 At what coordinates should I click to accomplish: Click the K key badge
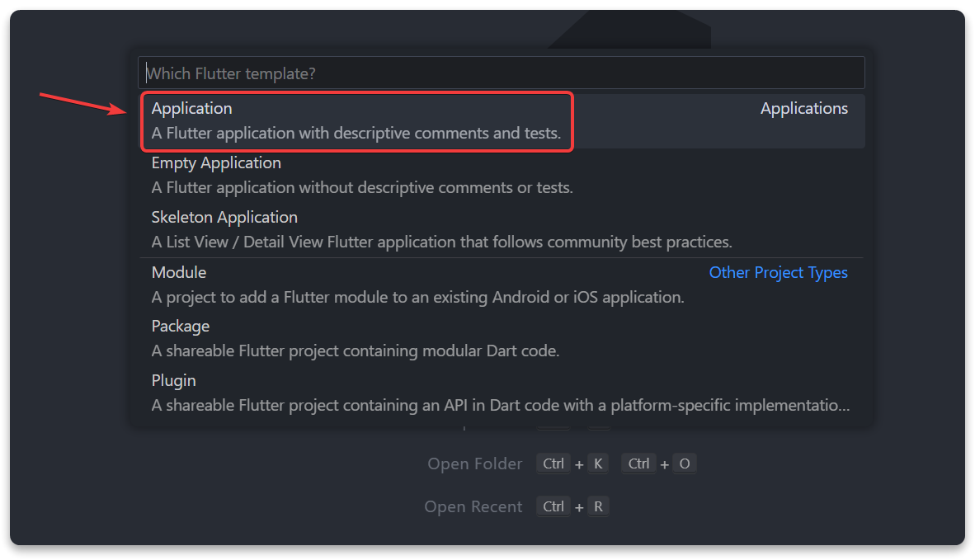coord(598,464)
